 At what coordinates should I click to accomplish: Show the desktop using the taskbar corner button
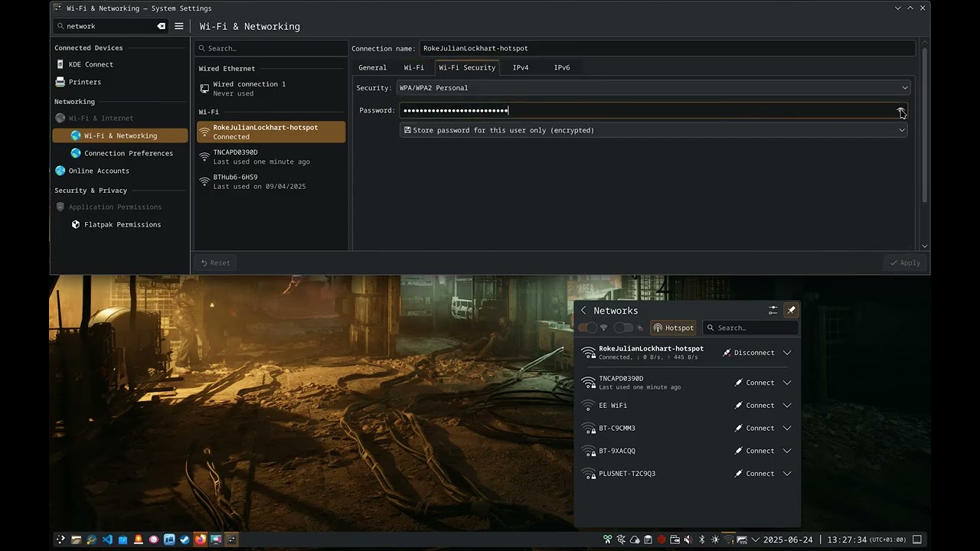pyautogui.click(x=917, y=540)
